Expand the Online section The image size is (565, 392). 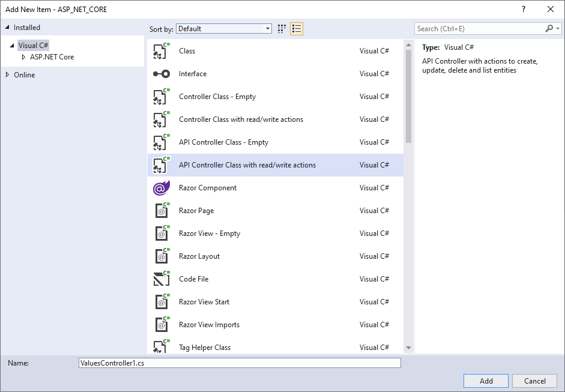(x=7, y=75)
